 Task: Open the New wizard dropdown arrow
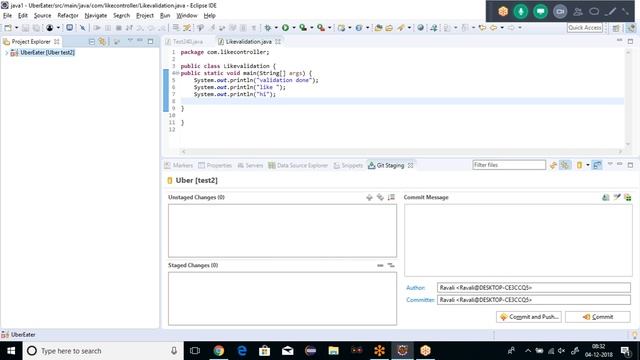[16, 28]
